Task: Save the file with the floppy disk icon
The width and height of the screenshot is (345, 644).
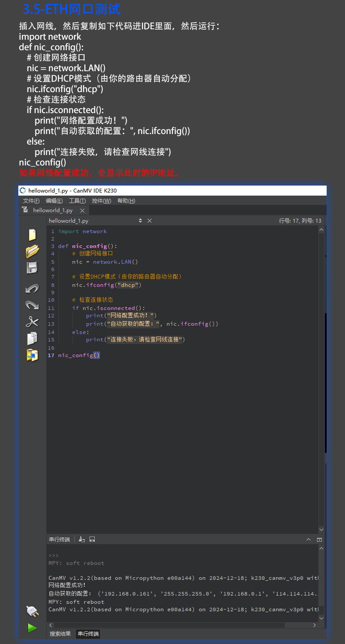Action: click(x=32, y=268)
